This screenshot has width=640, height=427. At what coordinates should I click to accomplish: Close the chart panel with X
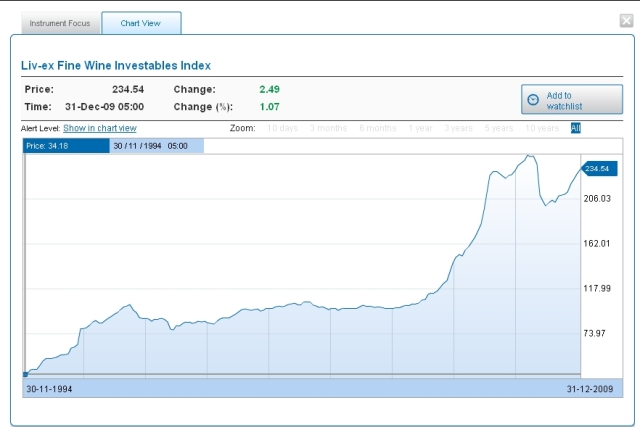(626, 20)
